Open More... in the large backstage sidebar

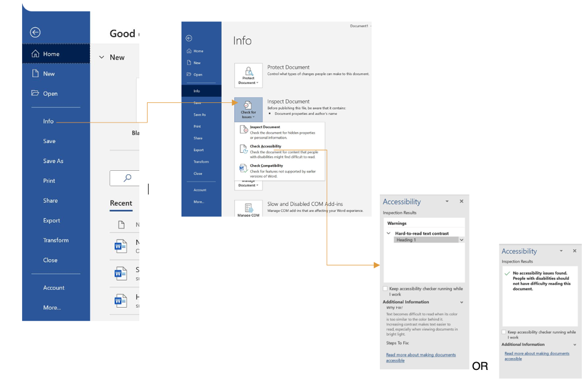pos(51,308)
